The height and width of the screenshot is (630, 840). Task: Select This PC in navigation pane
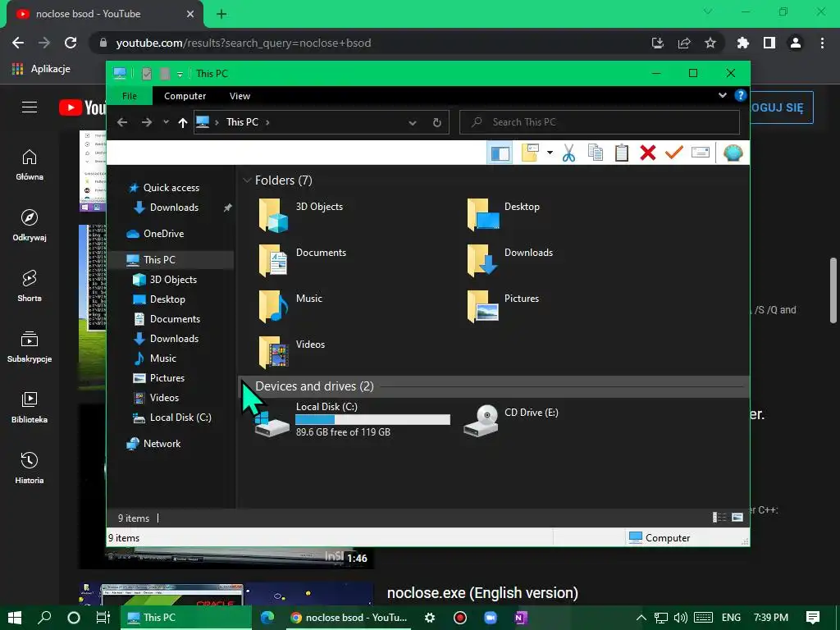coord(159,260)
